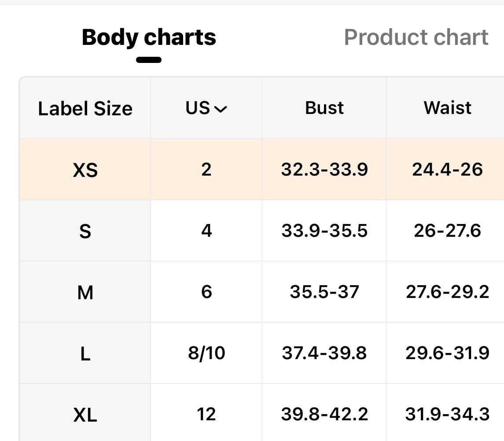
Task: Click waist measurement 26-27.6
Action: 447,231
